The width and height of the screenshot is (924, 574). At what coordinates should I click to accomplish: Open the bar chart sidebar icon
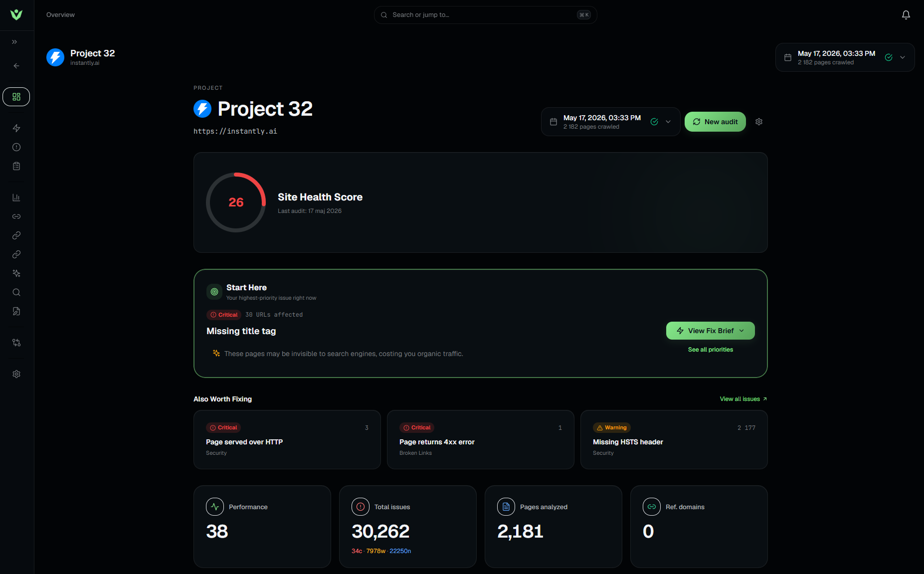pyautogui.click(x=16, y=197)
